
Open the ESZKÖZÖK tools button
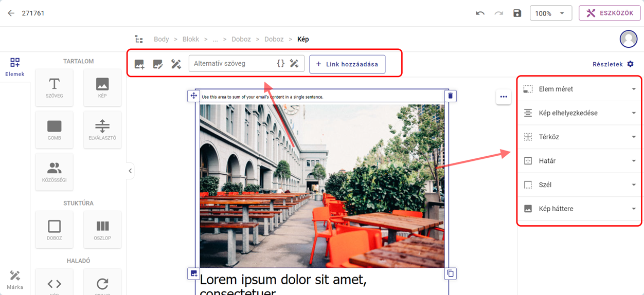click(610, 13)
